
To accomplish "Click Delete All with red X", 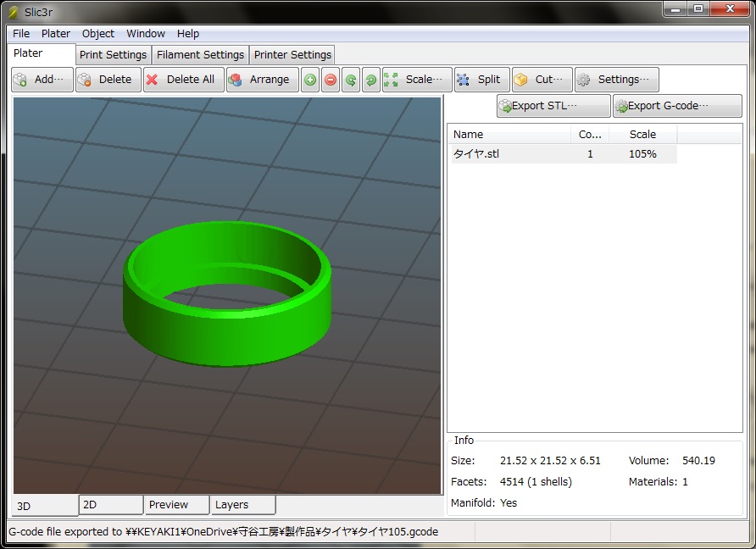I will [x=184, y=80].
